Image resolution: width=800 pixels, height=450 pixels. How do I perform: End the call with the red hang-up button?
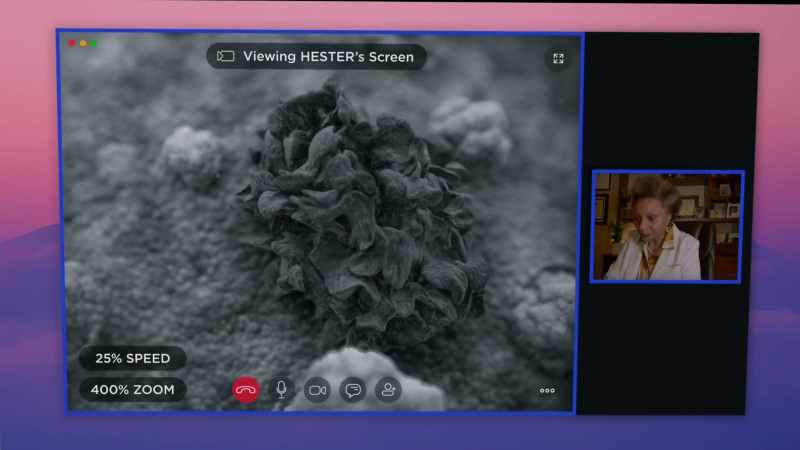pos(246,390)
